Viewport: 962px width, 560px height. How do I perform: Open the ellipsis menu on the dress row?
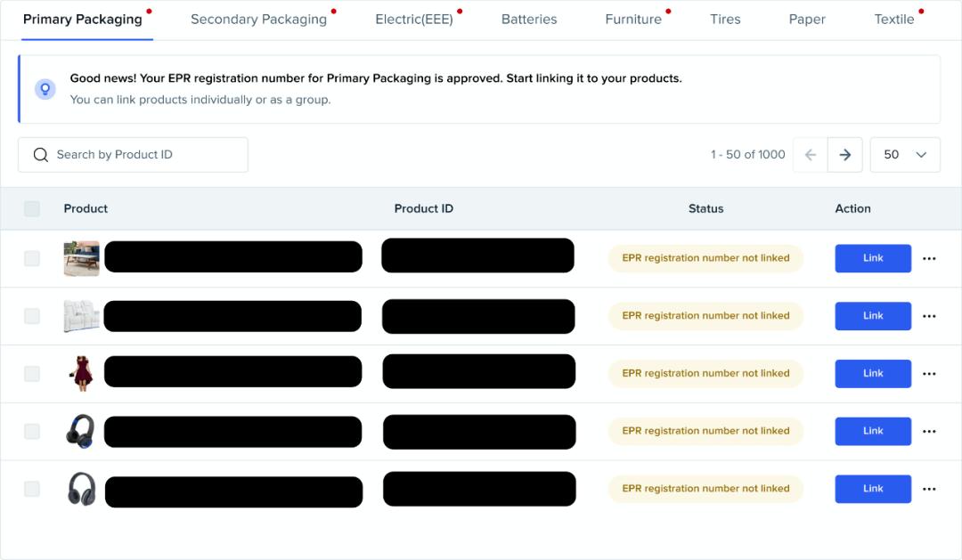point(930,373)
